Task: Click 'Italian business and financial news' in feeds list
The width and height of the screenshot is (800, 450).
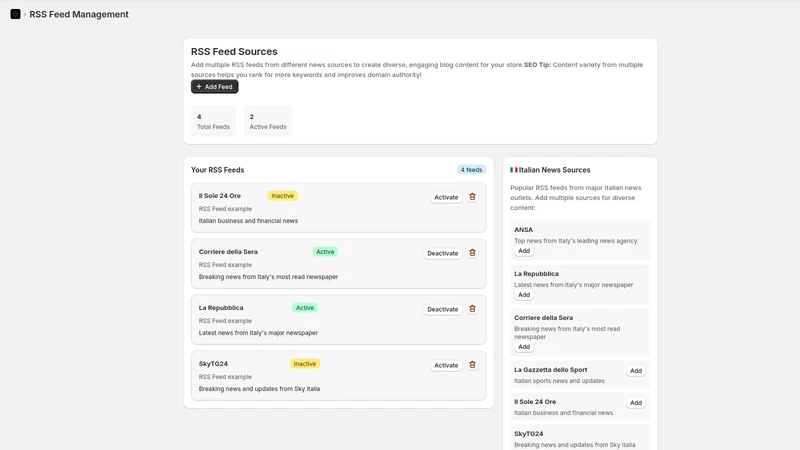Action: click(x=248, y=221)
